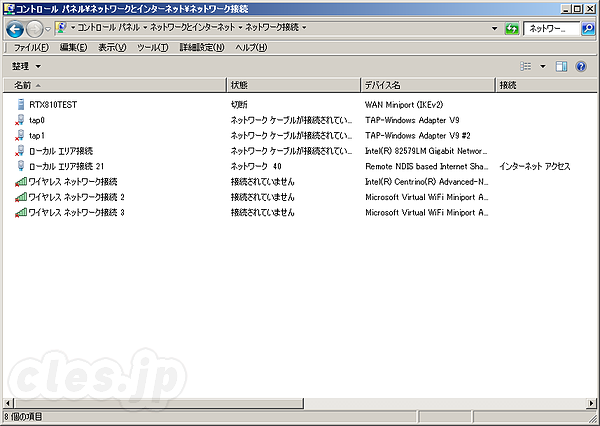Open the ファイル(F) menu

coord(33,47)
